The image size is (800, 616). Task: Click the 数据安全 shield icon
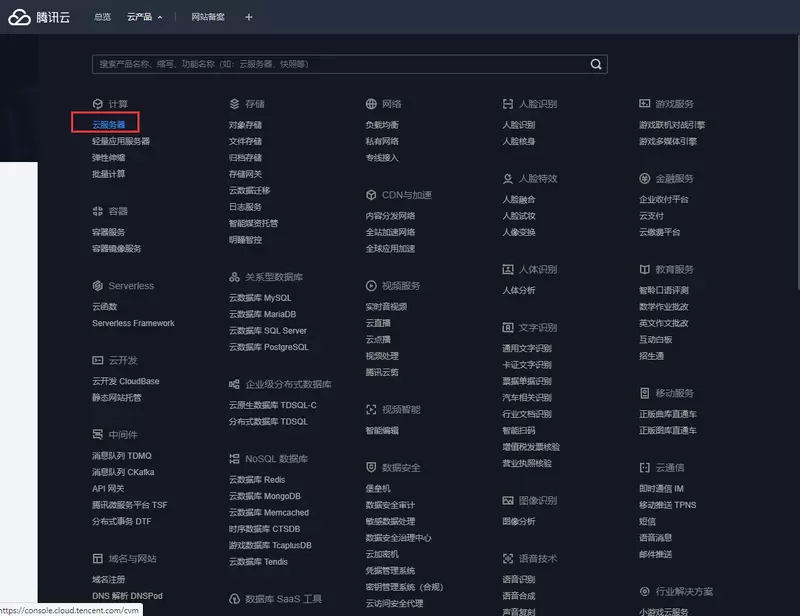371,467
